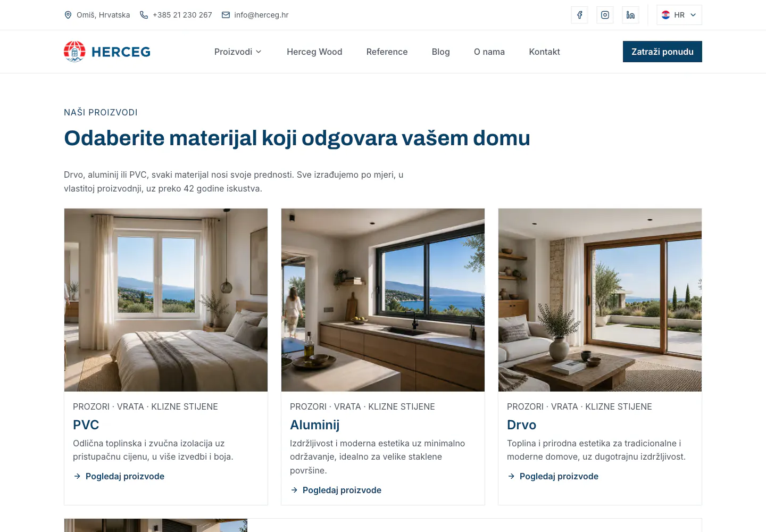Expand the Proizvodi menu chevron
766x532 pixels.
(259, 52)
